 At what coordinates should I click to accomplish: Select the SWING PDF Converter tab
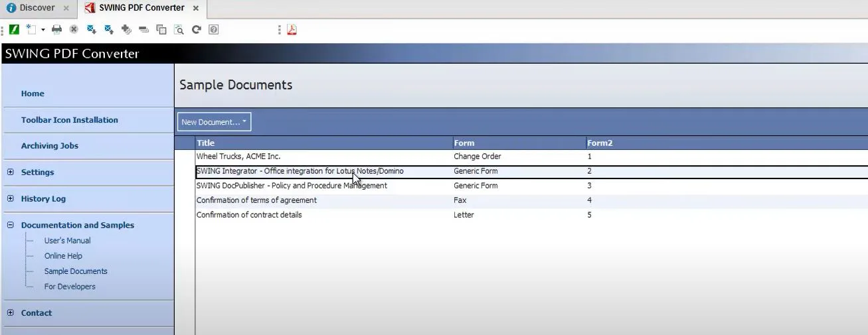coord(141,8)
